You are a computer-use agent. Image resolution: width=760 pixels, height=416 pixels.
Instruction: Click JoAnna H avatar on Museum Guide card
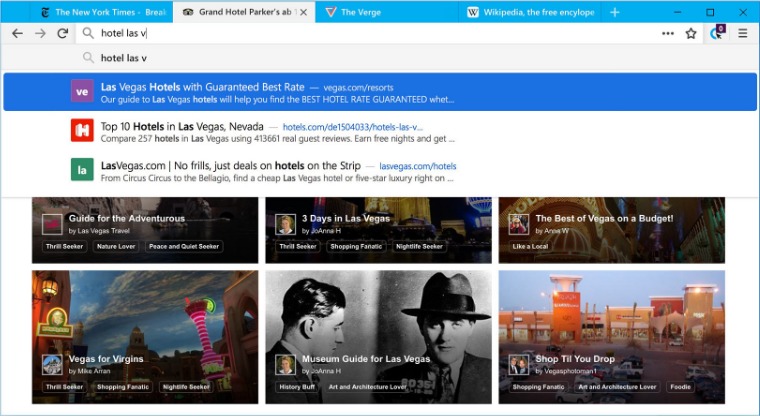pos(285,365)
